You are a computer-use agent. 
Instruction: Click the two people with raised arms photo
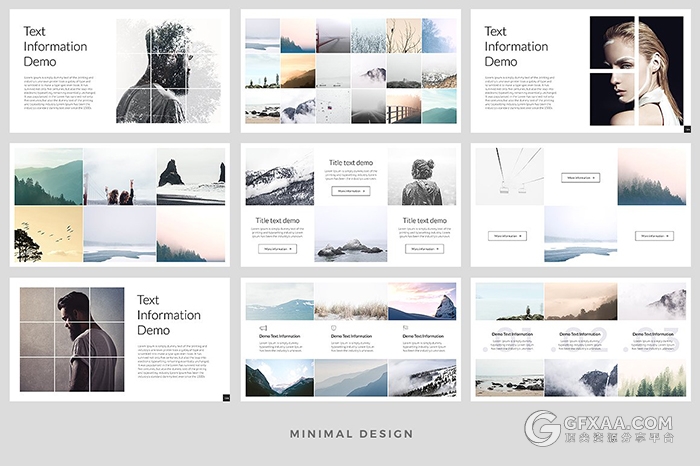[x=120, y=176]
